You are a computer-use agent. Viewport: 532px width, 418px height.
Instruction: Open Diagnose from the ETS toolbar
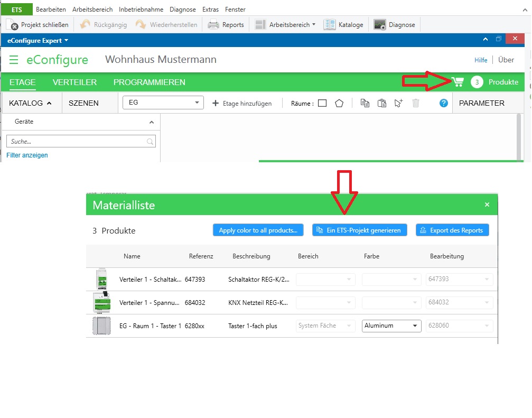pos(394,25)
